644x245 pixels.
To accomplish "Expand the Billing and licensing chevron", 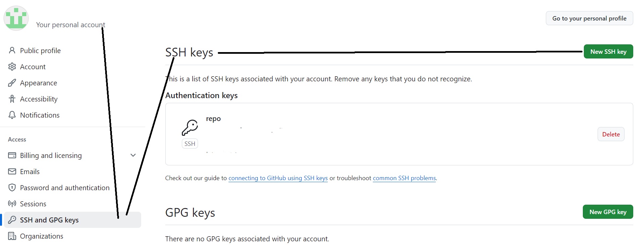I will pos(133,155).
